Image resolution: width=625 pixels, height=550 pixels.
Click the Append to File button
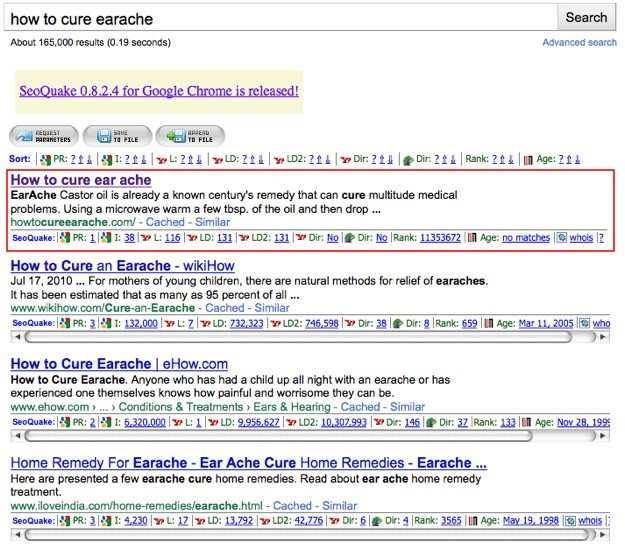tap(190, 136)
